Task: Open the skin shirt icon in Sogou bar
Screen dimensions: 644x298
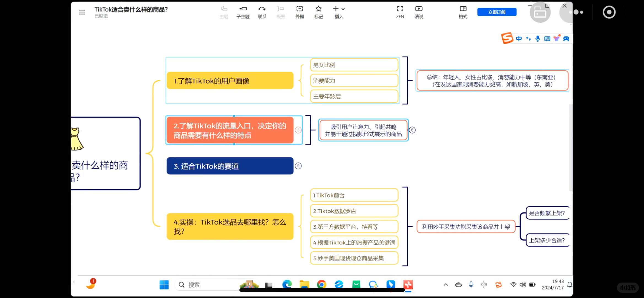Action: [557, 38]
